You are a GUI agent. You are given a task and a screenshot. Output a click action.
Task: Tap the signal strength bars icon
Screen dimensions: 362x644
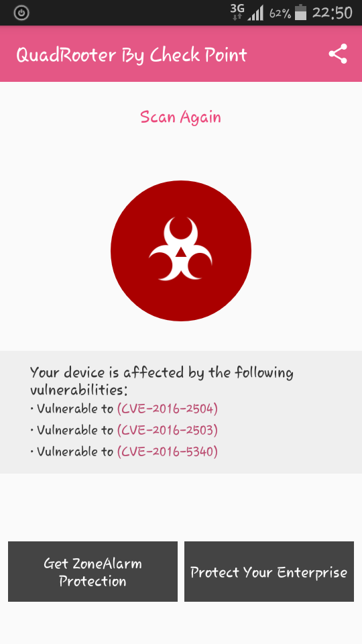(255, 14)
